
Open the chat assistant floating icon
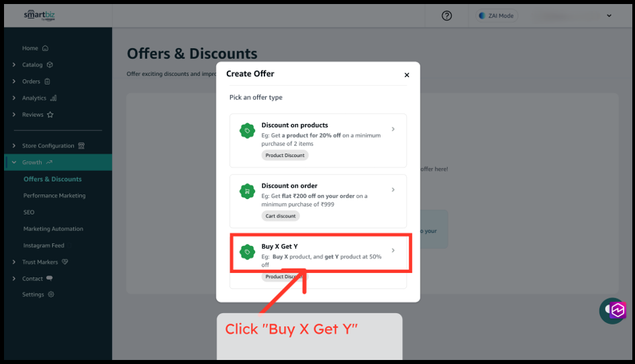[612, 310]
